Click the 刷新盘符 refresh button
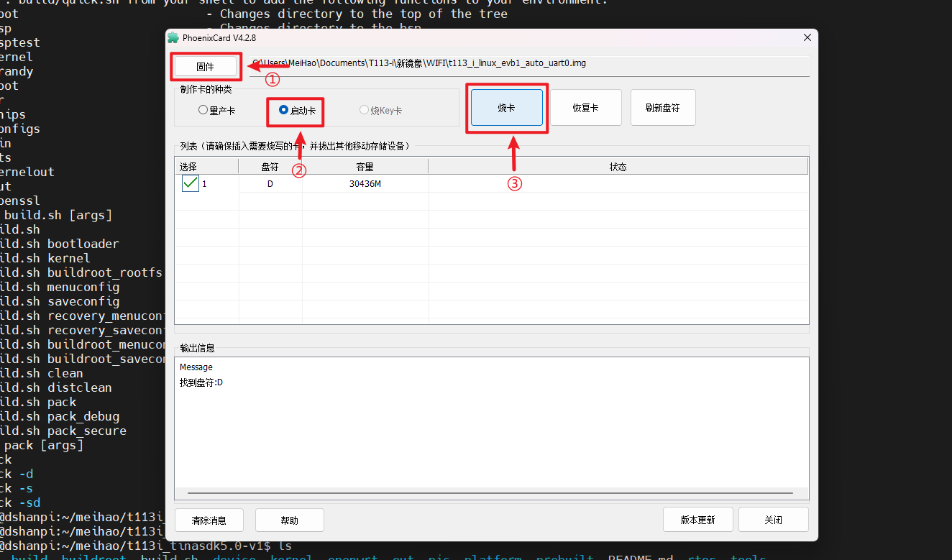The height and width of the screenshot is (560, 952). pos(663,108)
